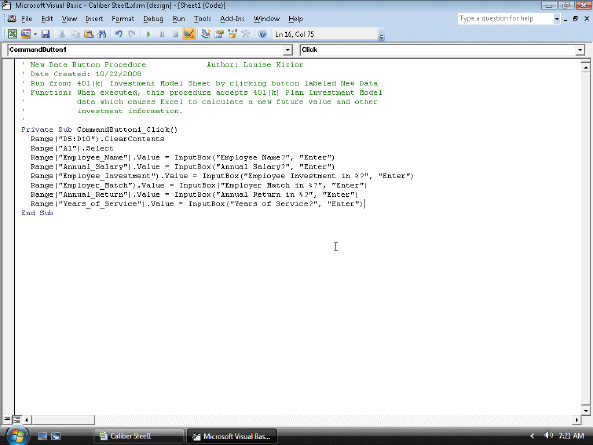
Task: Open the Project Explorer icon
Action: [206, 34]
